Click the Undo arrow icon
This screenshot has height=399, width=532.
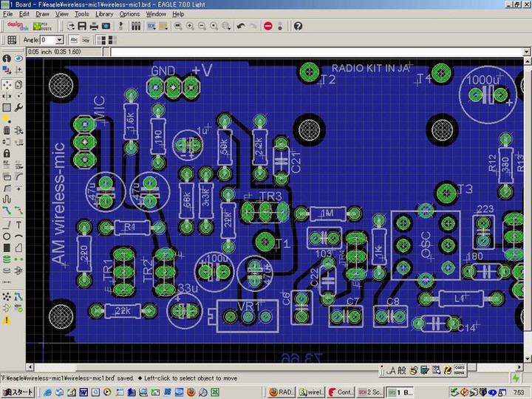coord(241,26)
